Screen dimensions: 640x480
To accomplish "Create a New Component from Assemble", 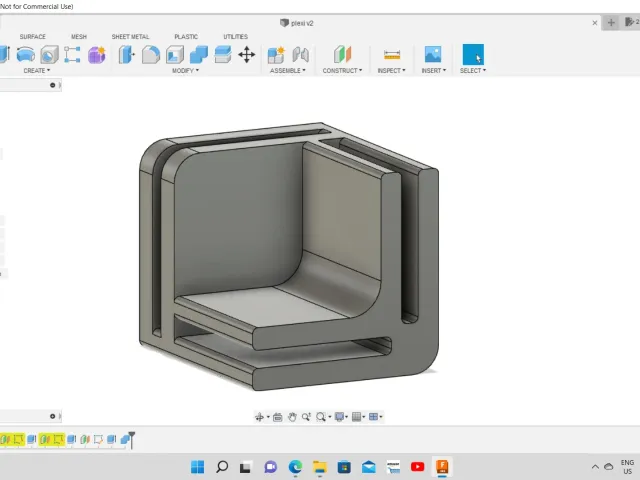I will click(276, 54).
